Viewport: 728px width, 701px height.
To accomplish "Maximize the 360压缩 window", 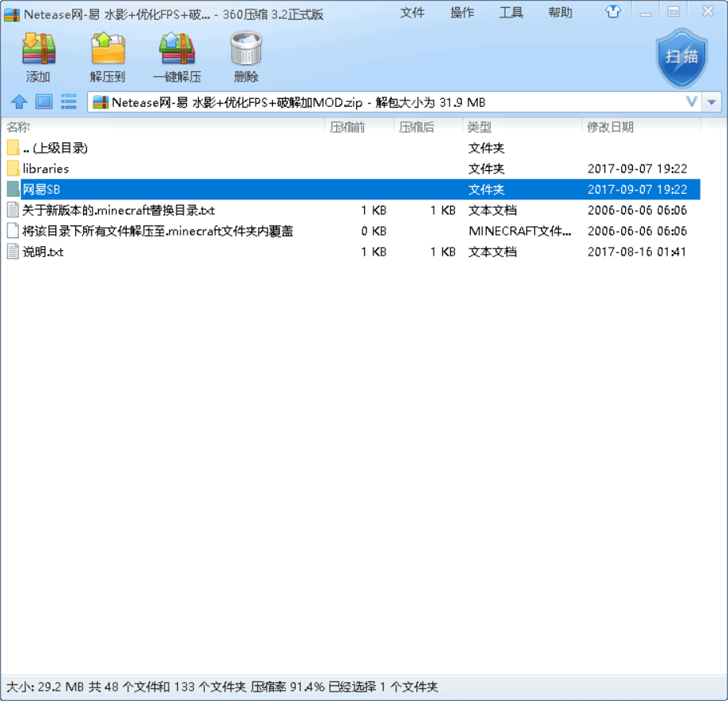I will (x=673, y=12).
